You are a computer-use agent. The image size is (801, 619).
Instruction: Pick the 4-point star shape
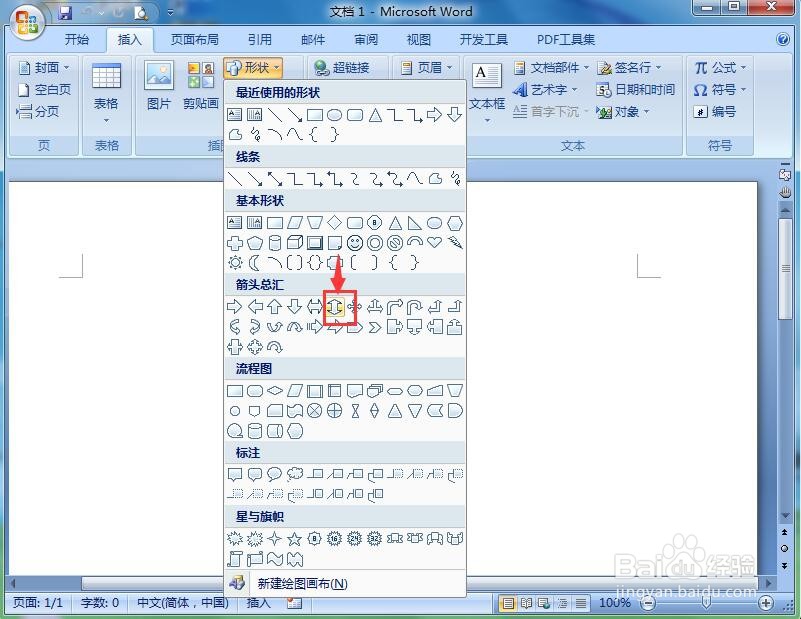pos(274,538)
